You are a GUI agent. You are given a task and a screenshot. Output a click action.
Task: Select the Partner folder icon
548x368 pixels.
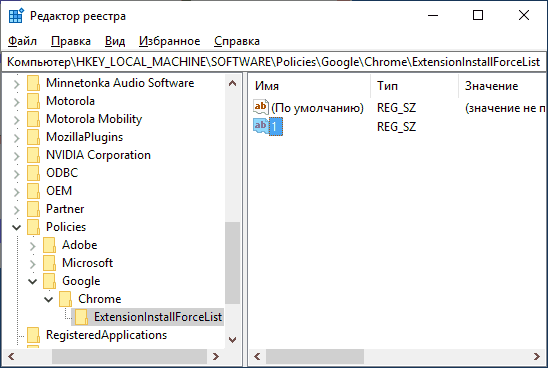pyautogui.click(x=34, y=209)
